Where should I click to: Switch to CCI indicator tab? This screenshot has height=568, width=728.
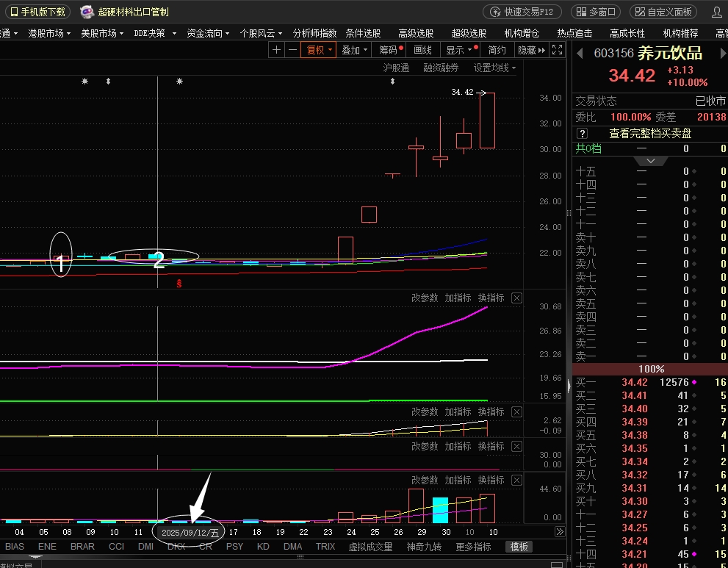tap(116, 547)
